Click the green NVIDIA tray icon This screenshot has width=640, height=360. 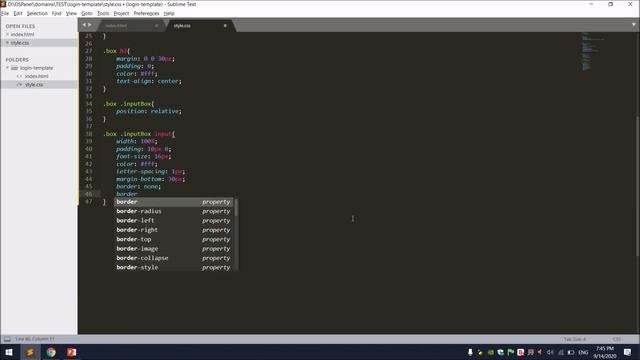(490, 352)
